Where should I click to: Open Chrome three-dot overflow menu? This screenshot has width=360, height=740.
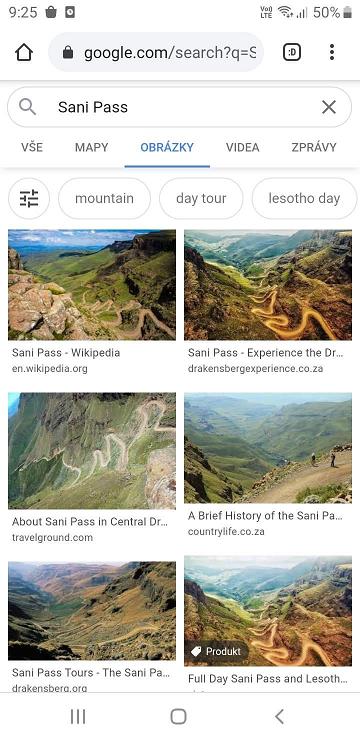[332, 52]
